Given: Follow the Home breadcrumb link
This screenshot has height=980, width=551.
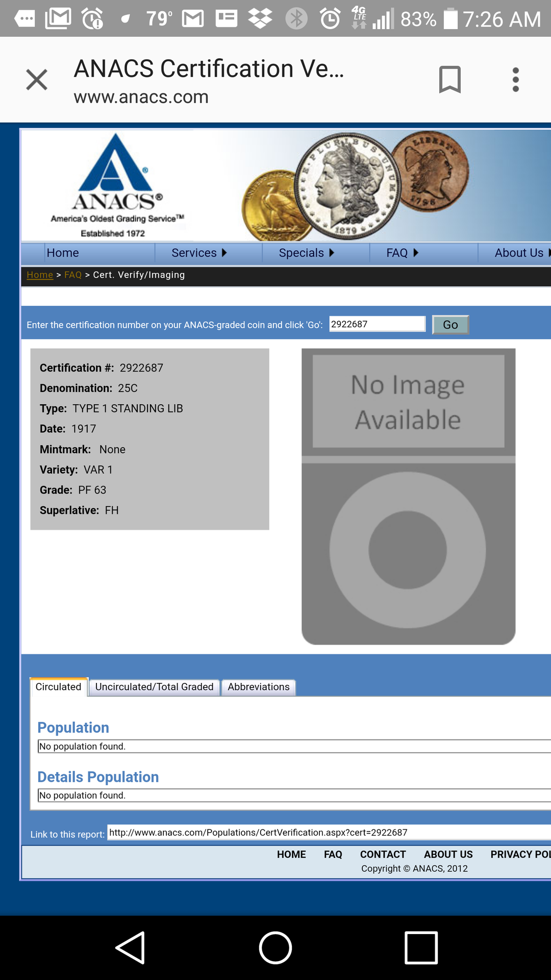Looking at the screenshot, I should [40, 275].
